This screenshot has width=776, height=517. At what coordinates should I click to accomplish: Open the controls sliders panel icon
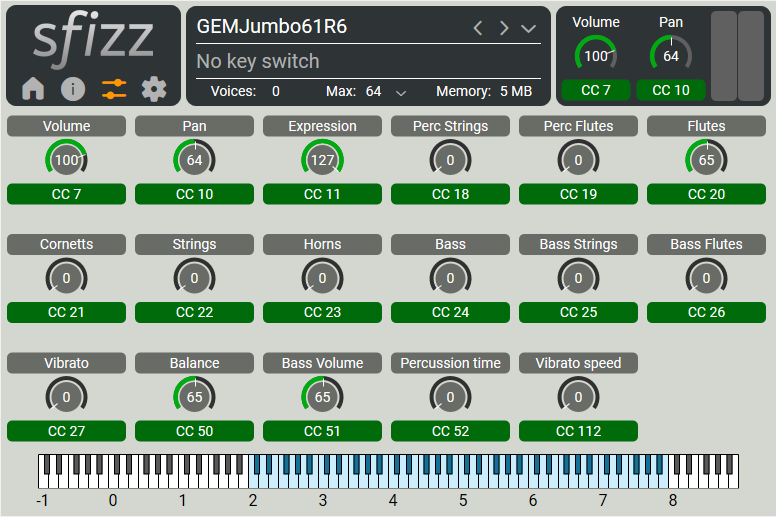click(x=114, y=89)
